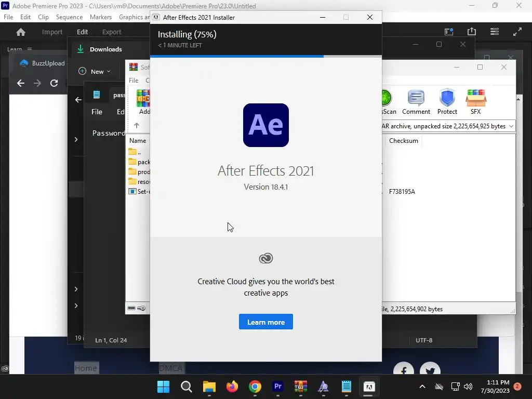Open WinRAR File menu
Screen dimensions: 532x399
pyautogui.click(x=134, y=81)
